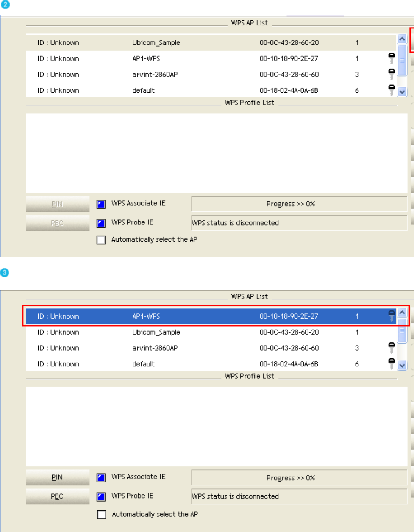414x532 pixels.
Task: Click the scroll-down arrow of lower WPS AP List
Action: click(402, 365)
